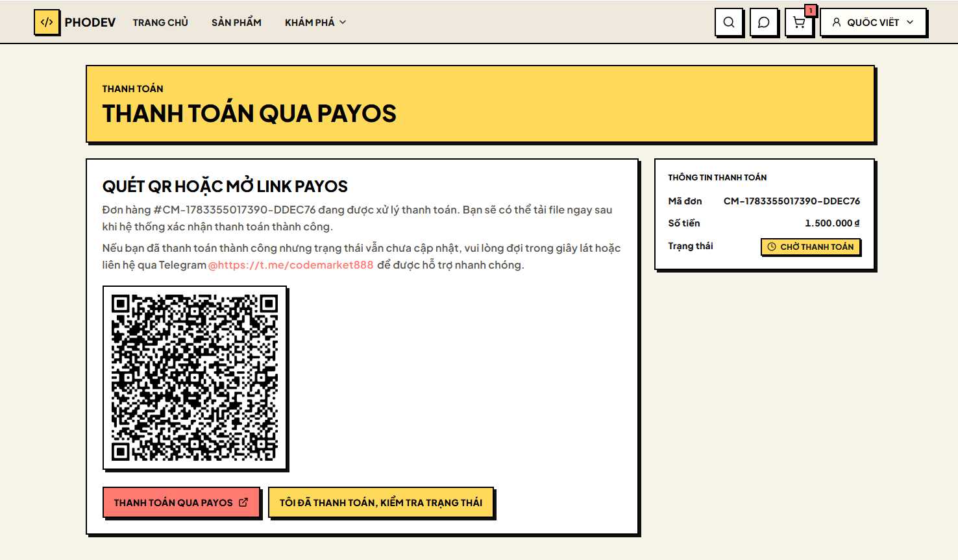The height and width of the screenshot is (560, 958).
Task: Open the Quốc Việt user menu
Action: click(x=874, y=22)
